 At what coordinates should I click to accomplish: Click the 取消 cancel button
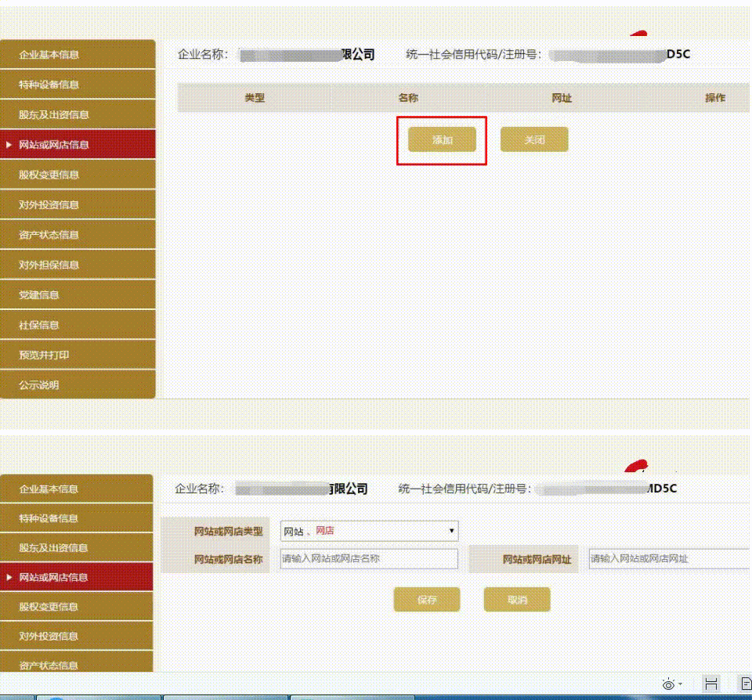point(518,599)
